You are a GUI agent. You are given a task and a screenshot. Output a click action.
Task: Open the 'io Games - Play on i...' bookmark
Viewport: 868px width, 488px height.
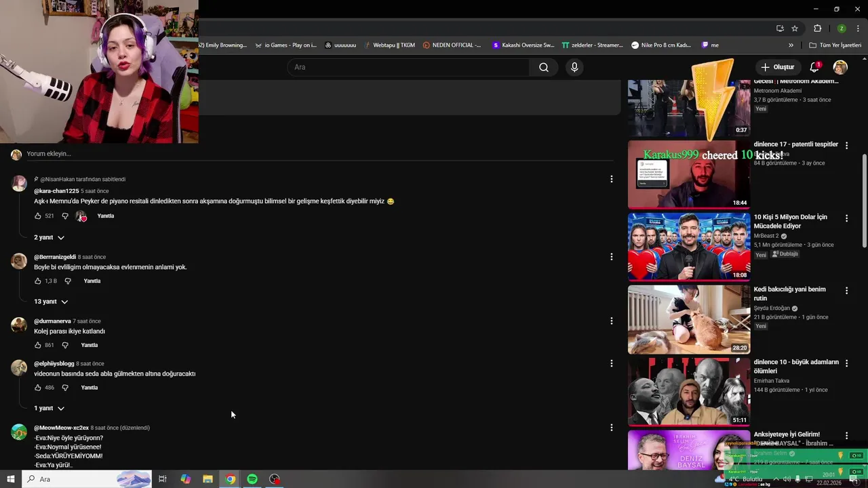tap(285, 45)
